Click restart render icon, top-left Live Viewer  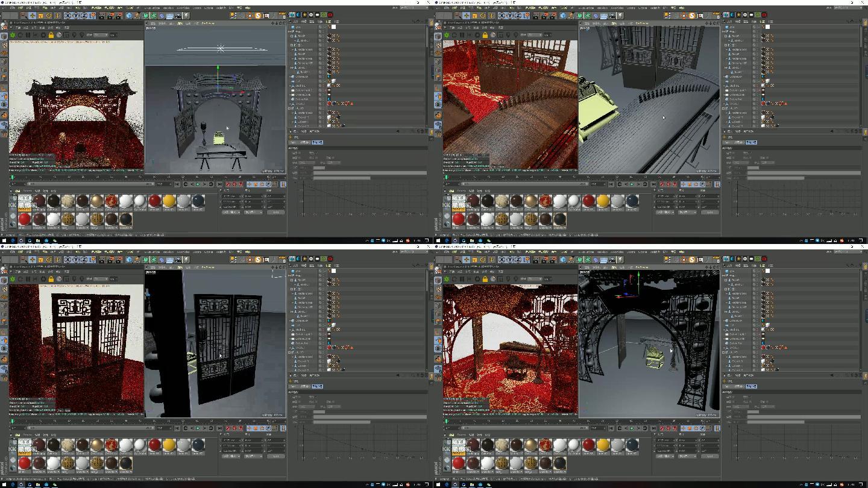(20, 36)
